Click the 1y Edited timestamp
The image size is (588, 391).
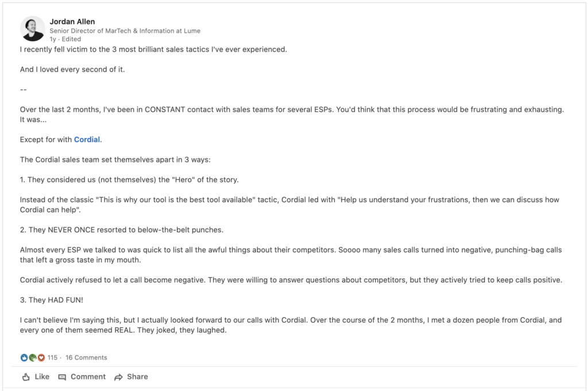(x=65, y=39)
